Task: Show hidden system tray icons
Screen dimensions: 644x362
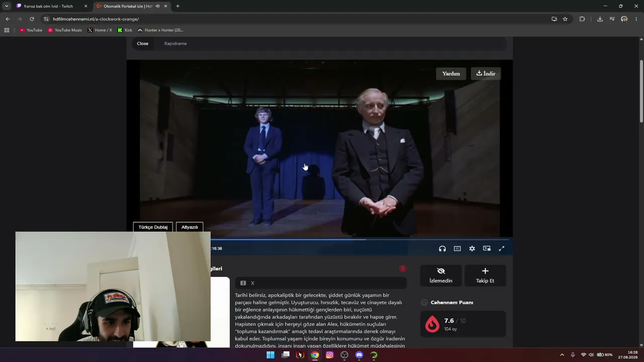Action: tap(562, 355)
